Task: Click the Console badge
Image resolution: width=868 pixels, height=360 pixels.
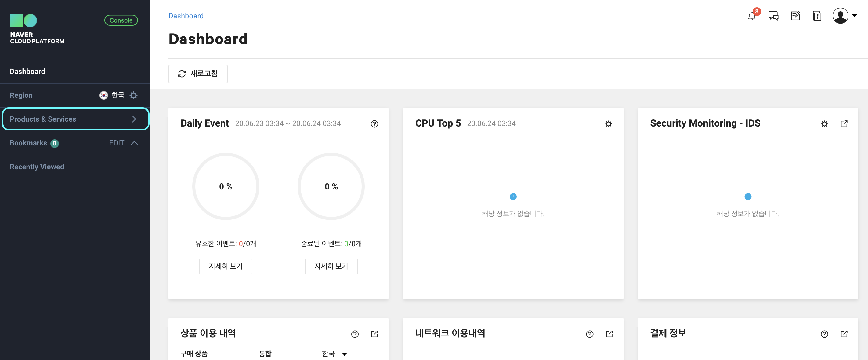Action: pyautogui.click(x=121, y=20)
